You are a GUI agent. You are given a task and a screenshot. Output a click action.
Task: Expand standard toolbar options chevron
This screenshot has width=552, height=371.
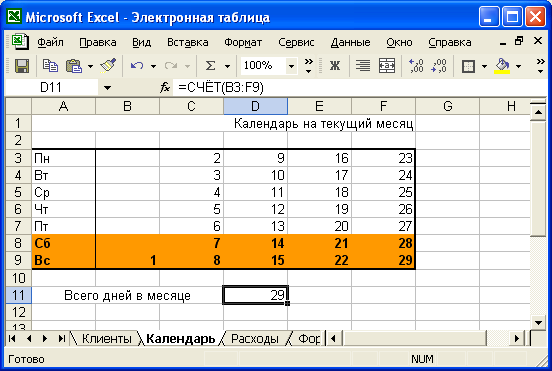click(308, 66)
